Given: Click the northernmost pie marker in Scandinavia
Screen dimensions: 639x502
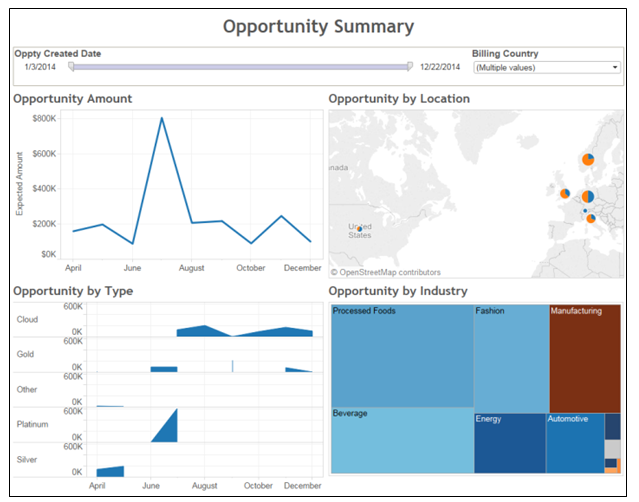Looking at the screenshot, I should coord(588,159).
